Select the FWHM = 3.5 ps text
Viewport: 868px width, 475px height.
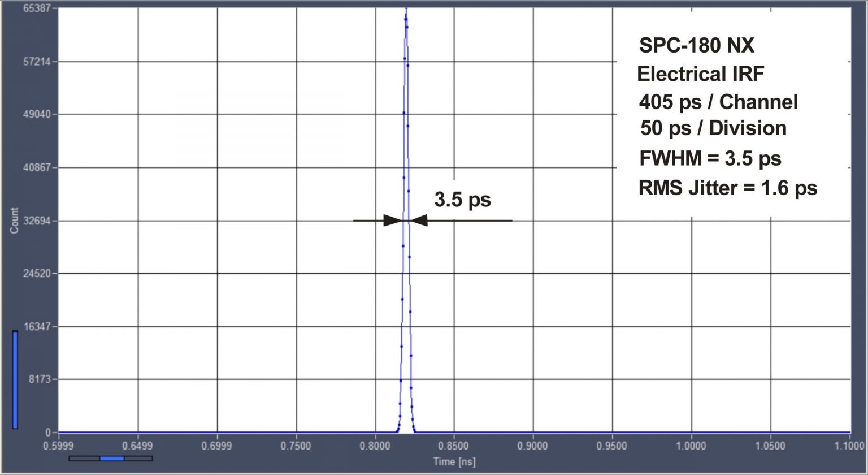[x=710, y=159]
